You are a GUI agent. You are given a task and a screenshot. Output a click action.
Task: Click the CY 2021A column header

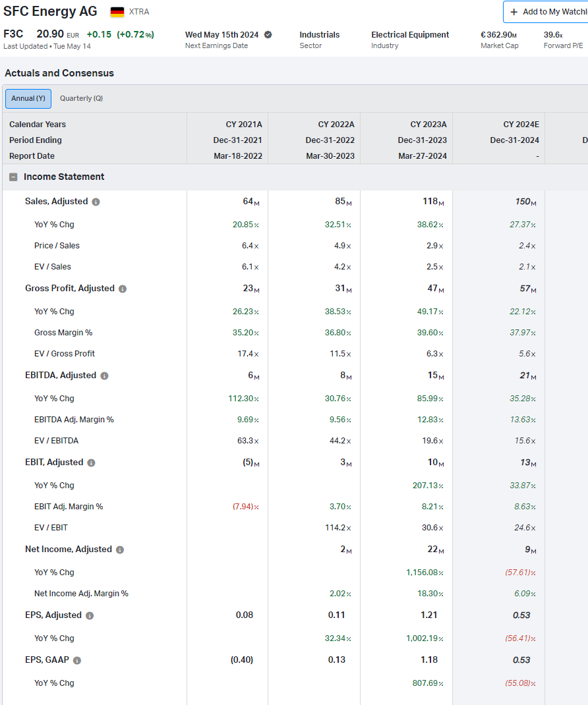coord(244,125)
